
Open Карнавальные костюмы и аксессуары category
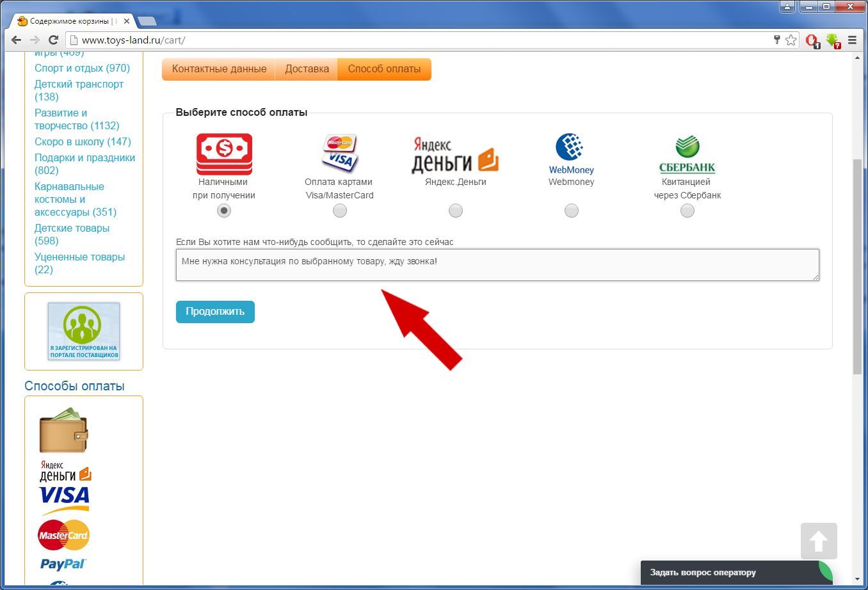click(76, 199)
